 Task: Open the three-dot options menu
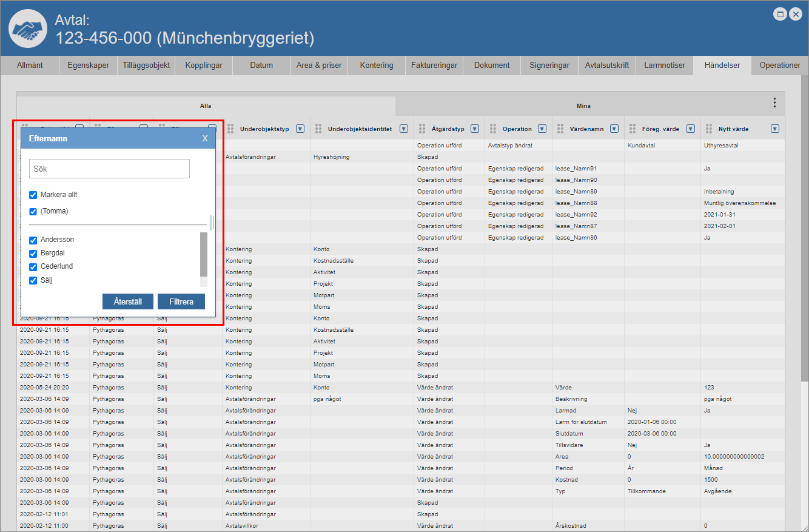774,103
